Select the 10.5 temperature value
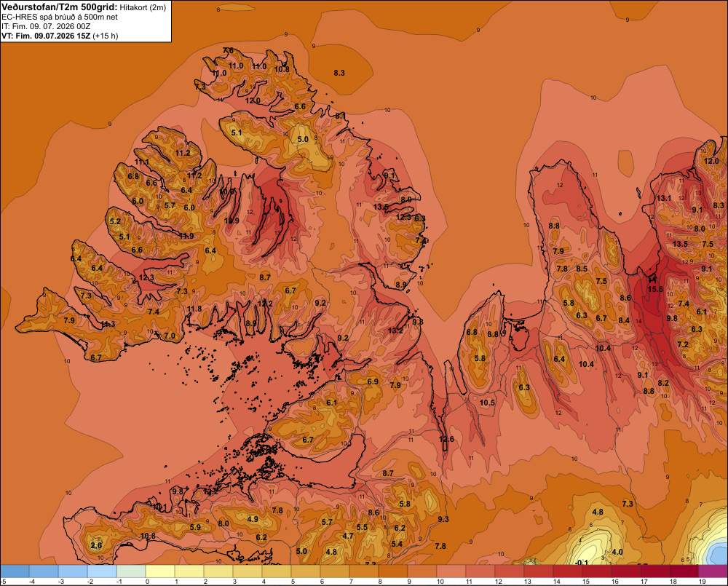The height and width of the screenshot is (586, 728). pyautogui.click(x=487, y=403)
